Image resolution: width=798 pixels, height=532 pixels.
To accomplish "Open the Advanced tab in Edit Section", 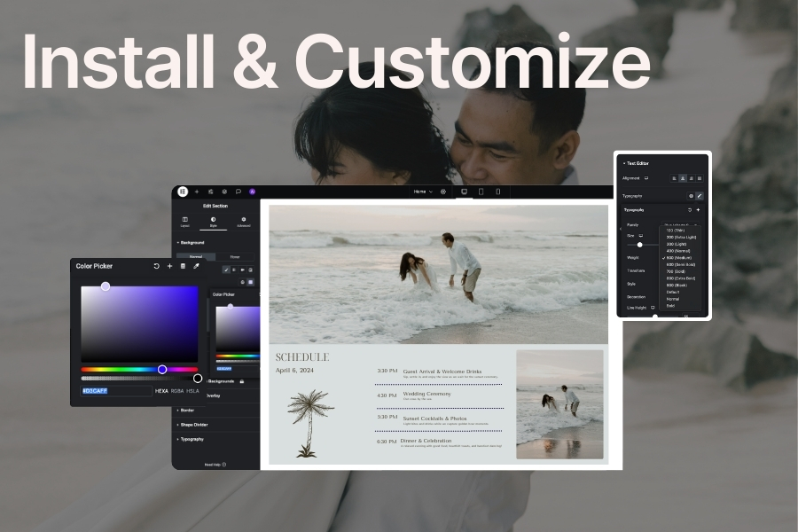I will coord(243,220).
